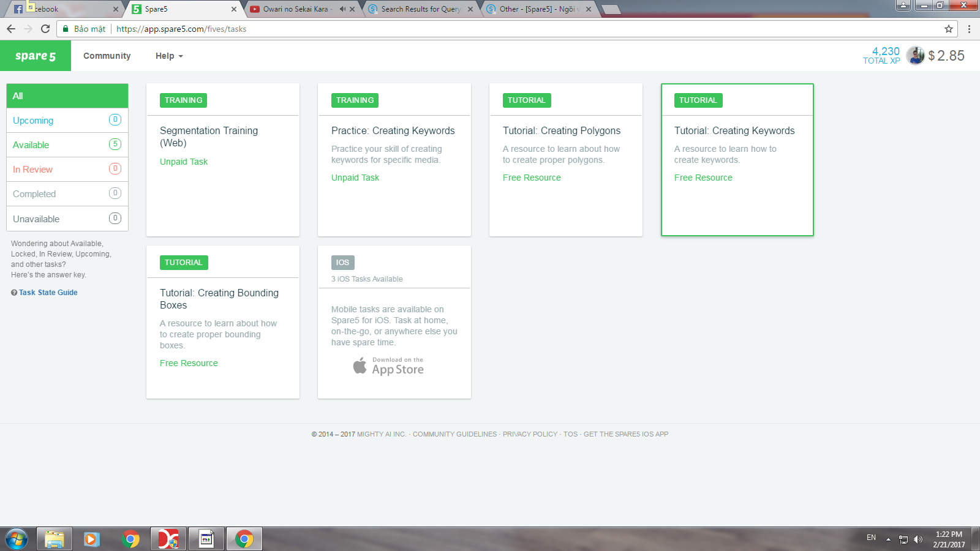Switch to the Facebook tab
Viewport: 980px width, 551px height.
[66, 9]
